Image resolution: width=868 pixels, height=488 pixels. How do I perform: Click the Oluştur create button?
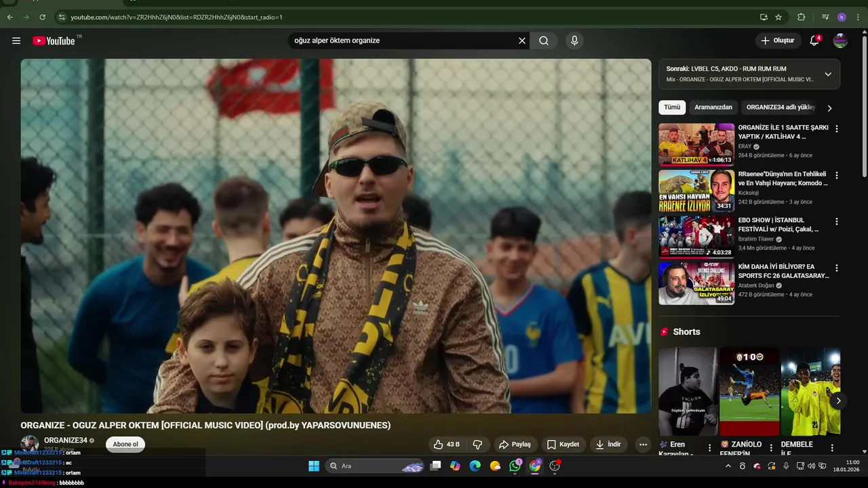(778, 41)
